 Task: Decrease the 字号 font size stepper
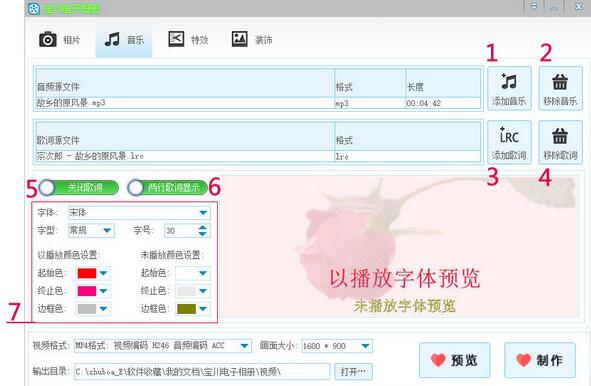point(202,234)
